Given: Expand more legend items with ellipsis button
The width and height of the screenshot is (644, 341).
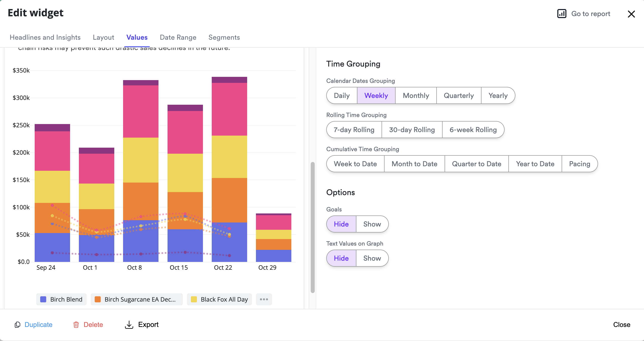Looking at the screenshot, I should (x=264, y=299).
